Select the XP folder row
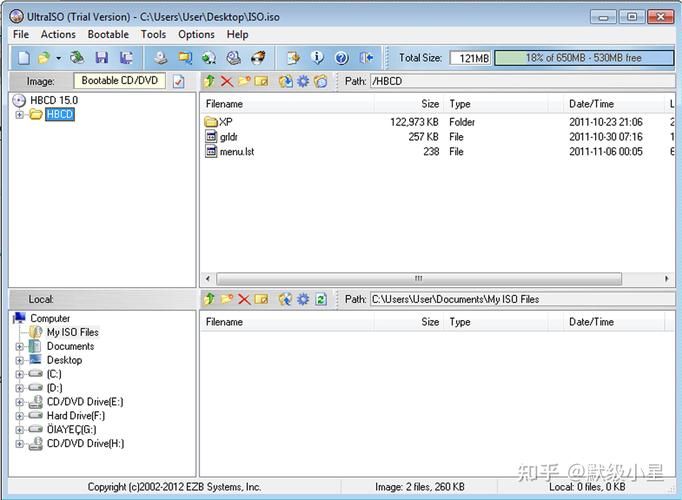 pos(438,122)
